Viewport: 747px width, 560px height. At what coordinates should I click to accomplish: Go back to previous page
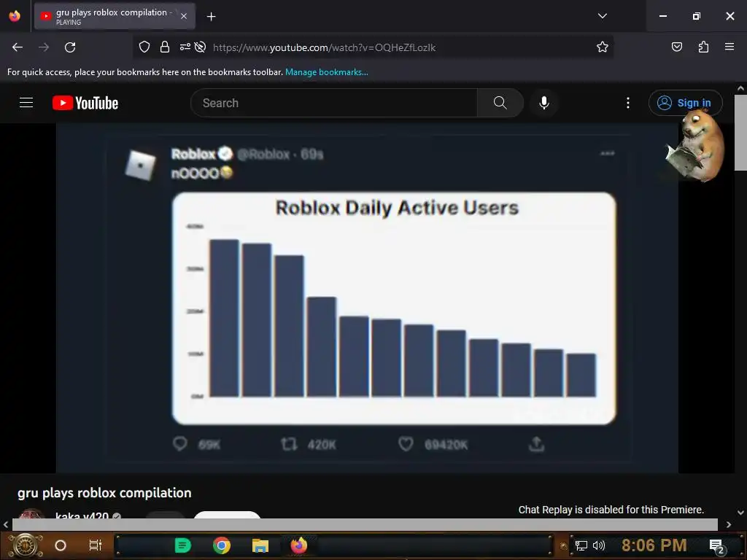tap(18, 47)
